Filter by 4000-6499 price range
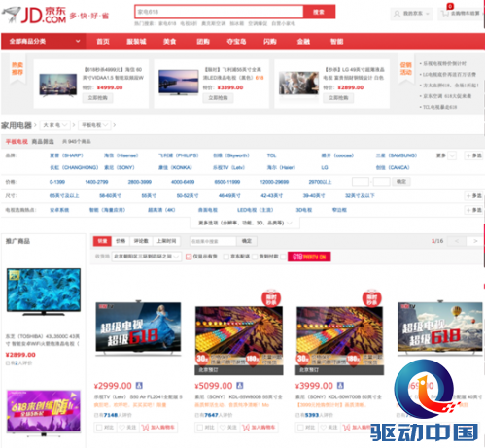This screenshot has width=485, height=448. point(183,182)
